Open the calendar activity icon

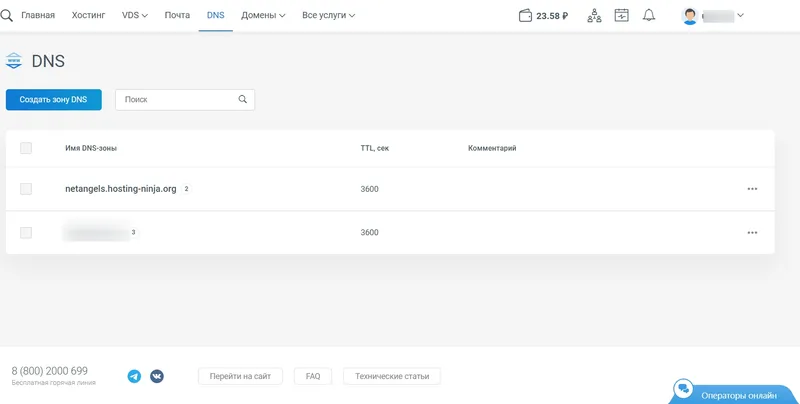coord(621,15)
